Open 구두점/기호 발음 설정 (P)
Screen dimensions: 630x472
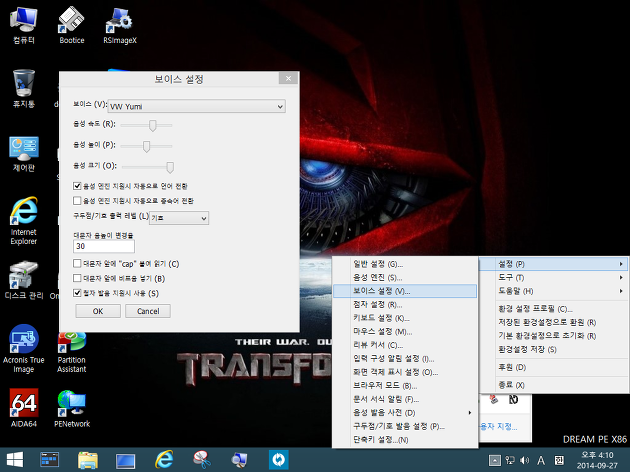coord(405,426)
